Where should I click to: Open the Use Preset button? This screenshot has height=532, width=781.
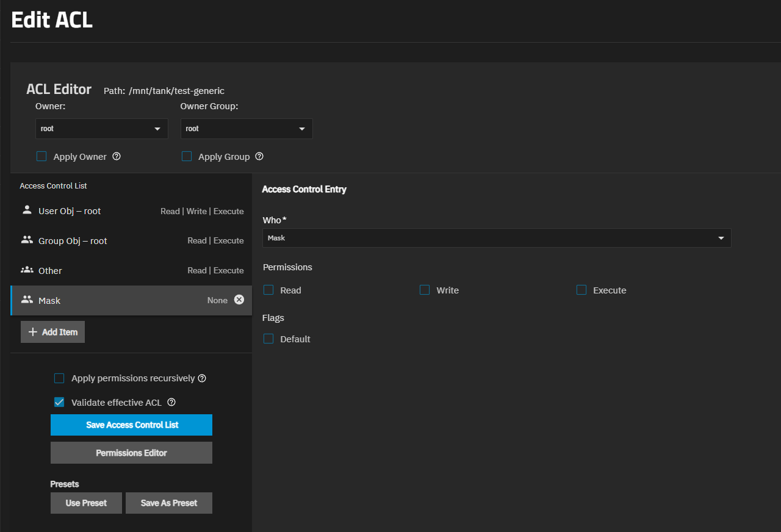coord(86,503)
